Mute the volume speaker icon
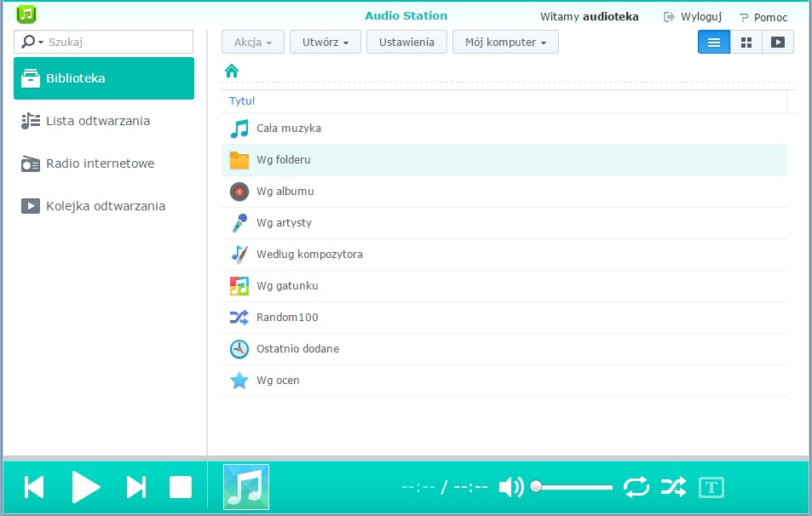The height and width of the screenshot is (516, 812). coord(510,487)
